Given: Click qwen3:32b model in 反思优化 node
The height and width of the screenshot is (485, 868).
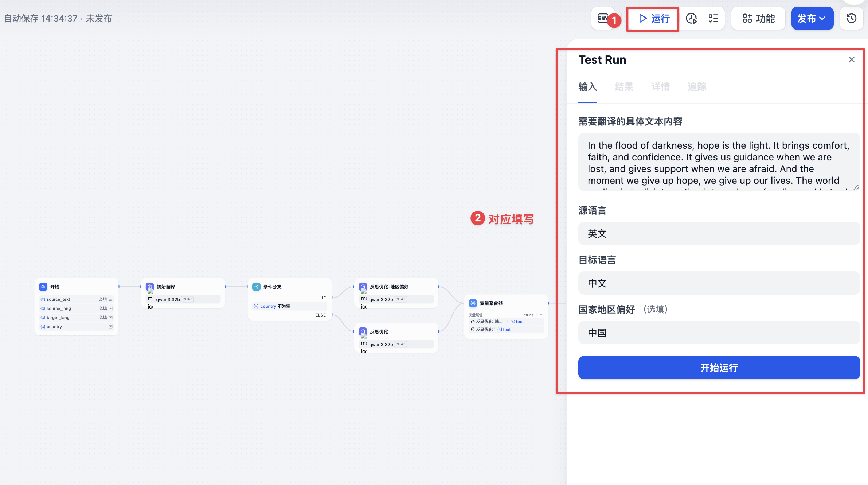Looking at the screenshot, I should [x=396, y=344].
